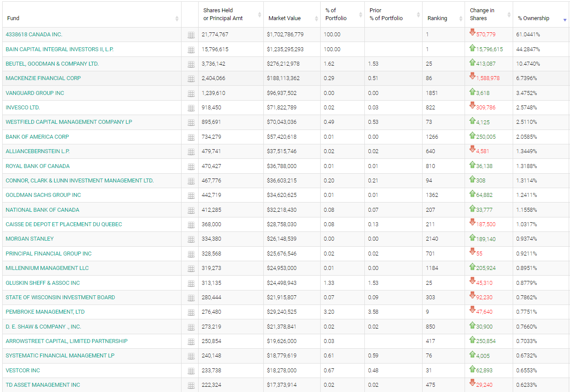This screenshot has width=570, height=392.
Task: Open VESTCOR INC fund link
Action: point(23,371)
